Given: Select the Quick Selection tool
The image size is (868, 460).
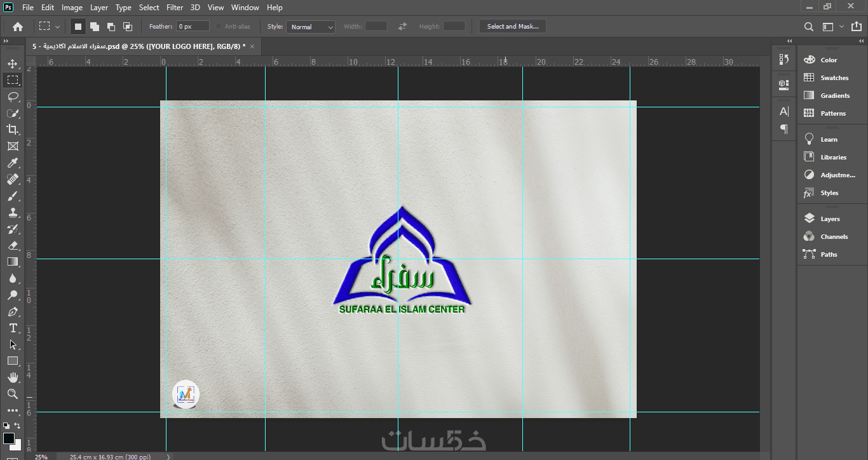Looking at the screenshot, I should click(13, 113).
